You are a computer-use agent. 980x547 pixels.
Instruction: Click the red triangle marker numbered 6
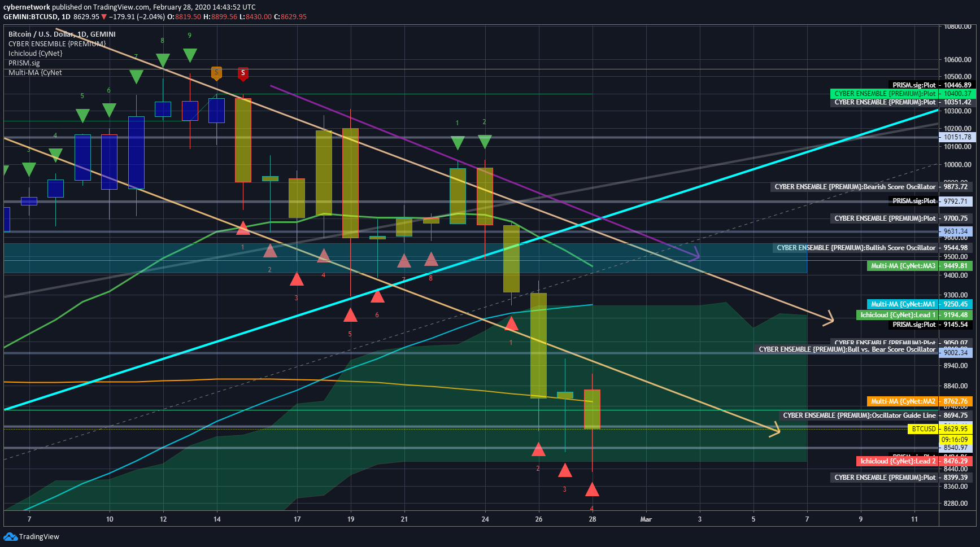tap(377, 296)
